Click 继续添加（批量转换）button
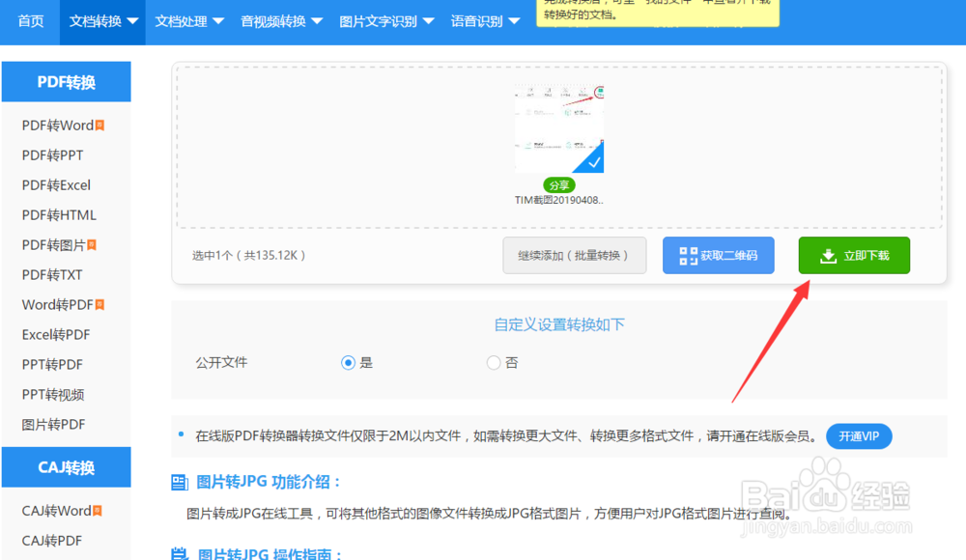 (574, 255)
